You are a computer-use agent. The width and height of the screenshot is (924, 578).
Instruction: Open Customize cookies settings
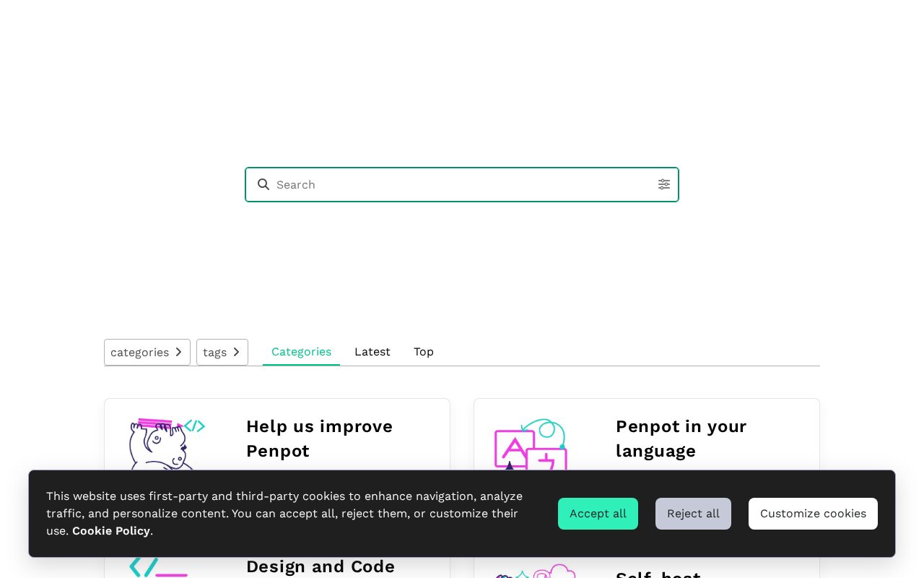pos(813,514)
